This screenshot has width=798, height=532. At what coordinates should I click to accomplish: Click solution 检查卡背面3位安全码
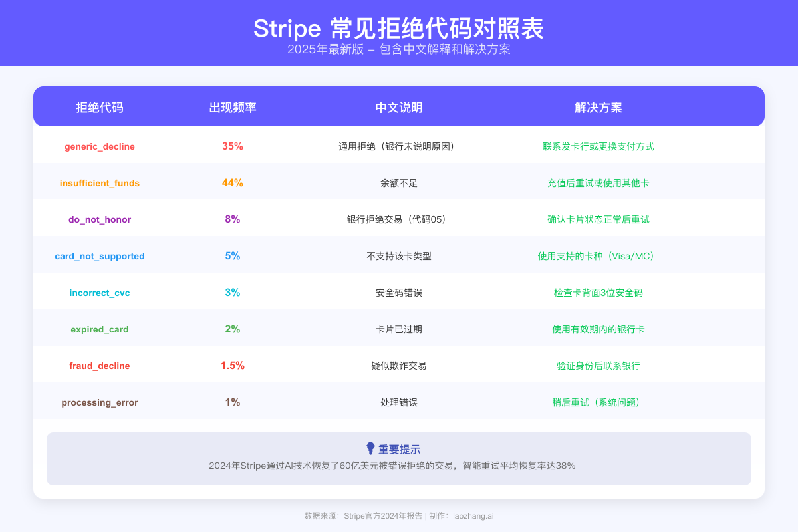coord(598,293)
